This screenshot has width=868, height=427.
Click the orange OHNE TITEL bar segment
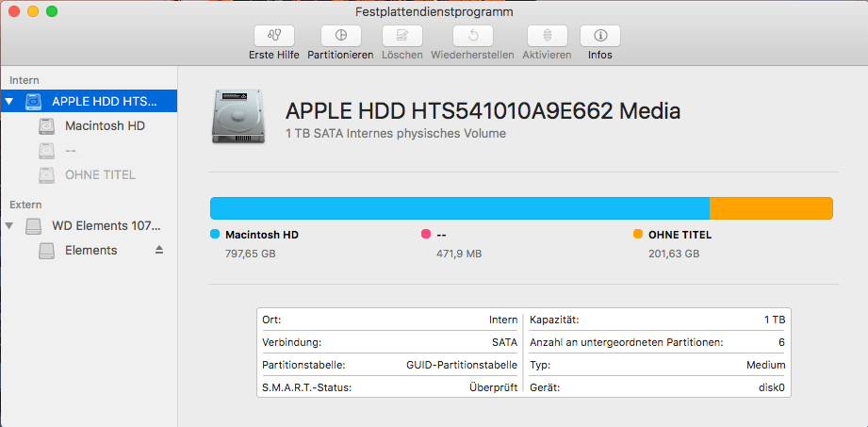(771, 208)
